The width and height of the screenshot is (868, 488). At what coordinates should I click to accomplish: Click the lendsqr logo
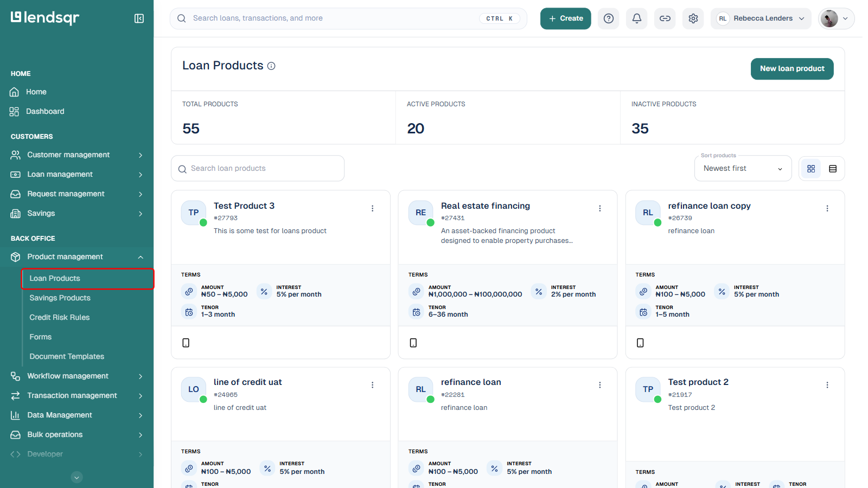tap(45, 18)
